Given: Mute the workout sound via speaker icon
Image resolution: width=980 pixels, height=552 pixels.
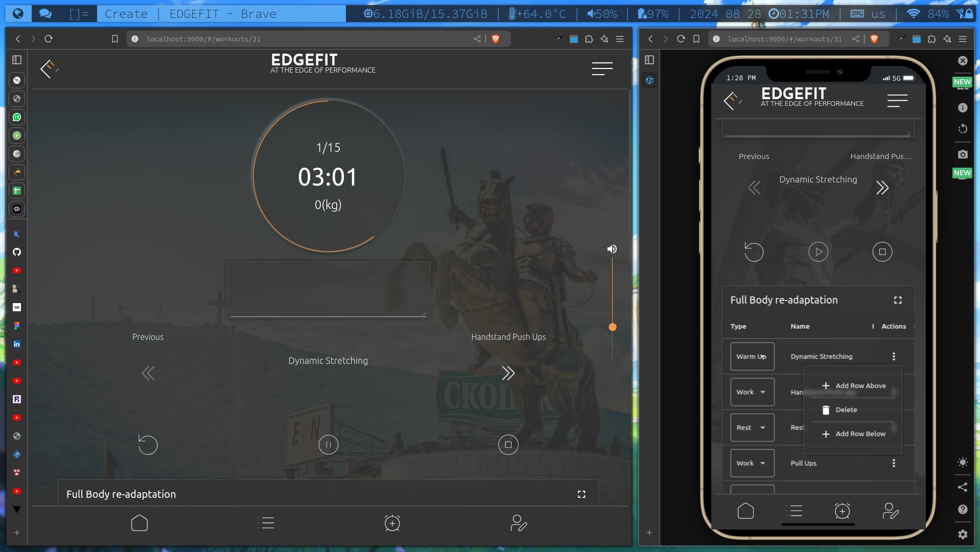Looking at the screenshot, I should pos(612,249).
